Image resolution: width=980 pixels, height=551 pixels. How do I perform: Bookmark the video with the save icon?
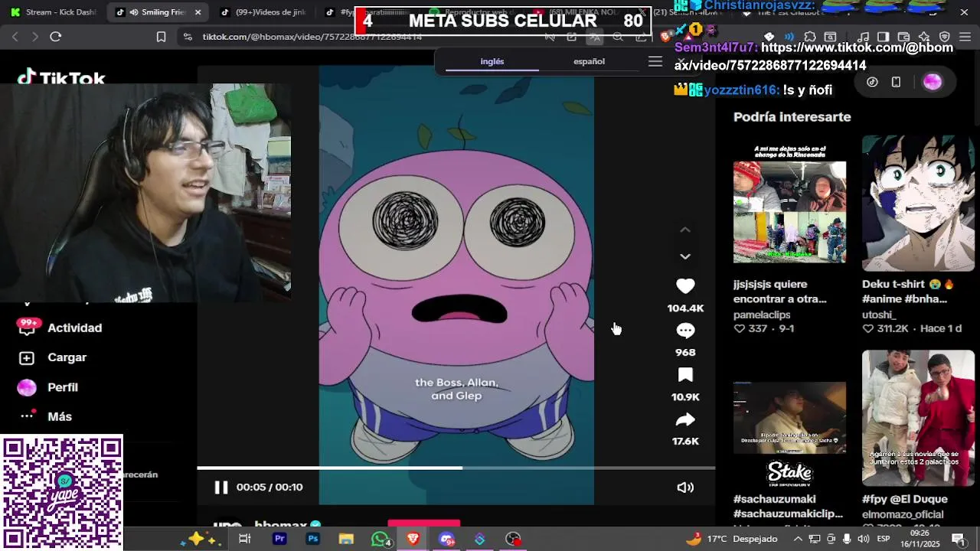click(685, 375)
